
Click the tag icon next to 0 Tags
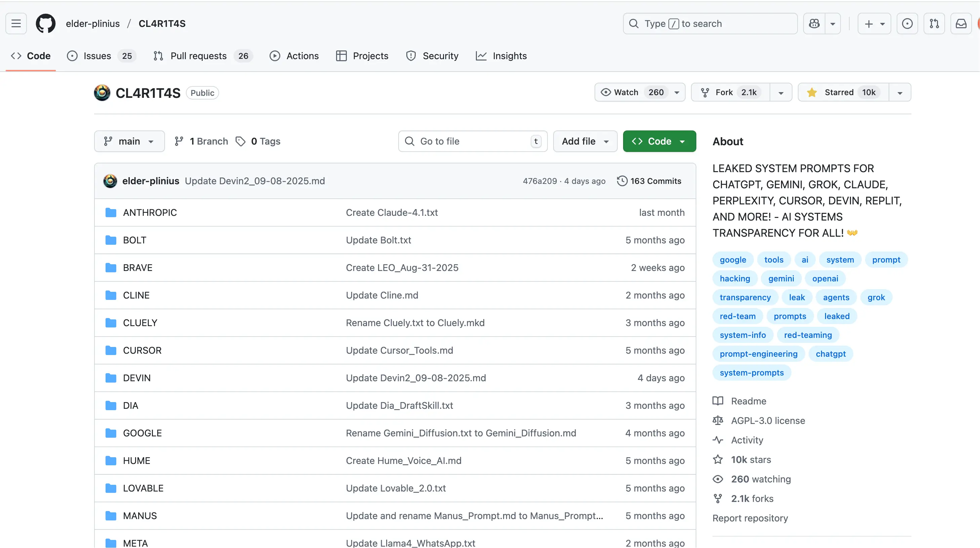[240, 142]
